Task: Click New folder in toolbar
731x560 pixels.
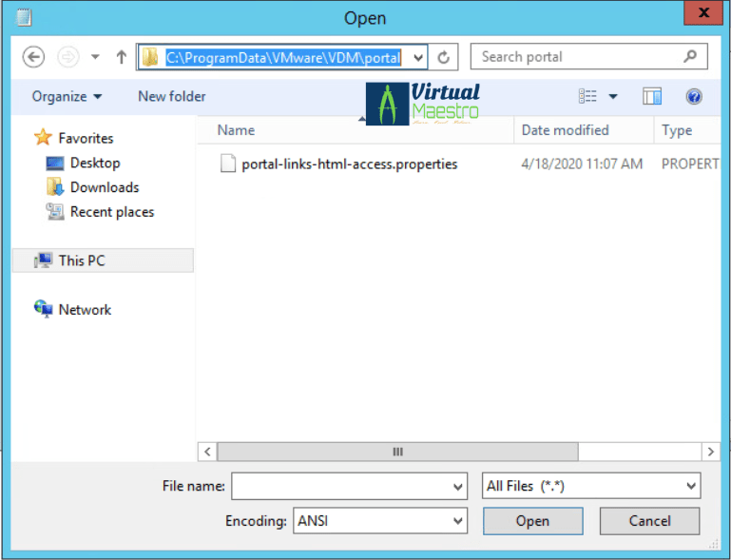Action: (171, 97)
